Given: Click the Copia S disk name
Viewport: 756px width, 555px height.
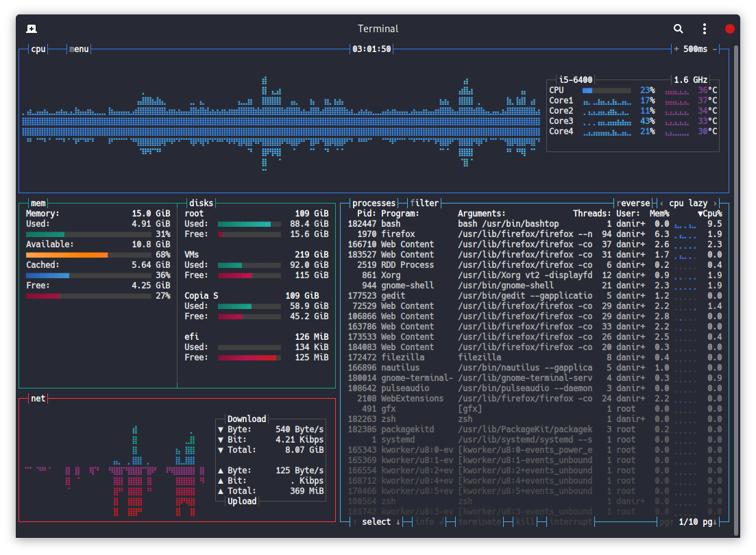Looking at the screenshot, I should pyautogui.click(x=201, y=296).
